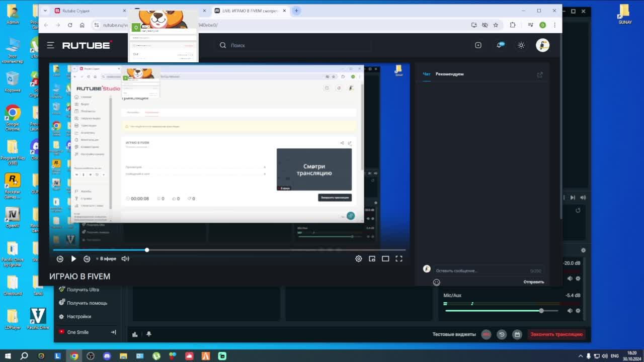This screenshot has width=644, height=362.
Task: Switch to the LIVE: ИГРАЮ В FIVEM browser tab
Action: coord(250,11)
